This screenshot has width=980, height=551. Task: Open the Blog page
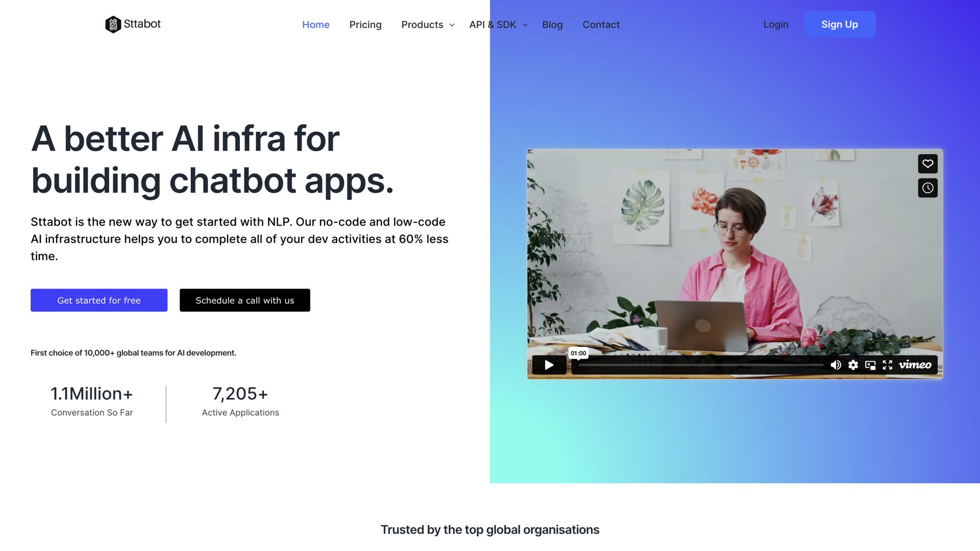[x=552, y=24]
